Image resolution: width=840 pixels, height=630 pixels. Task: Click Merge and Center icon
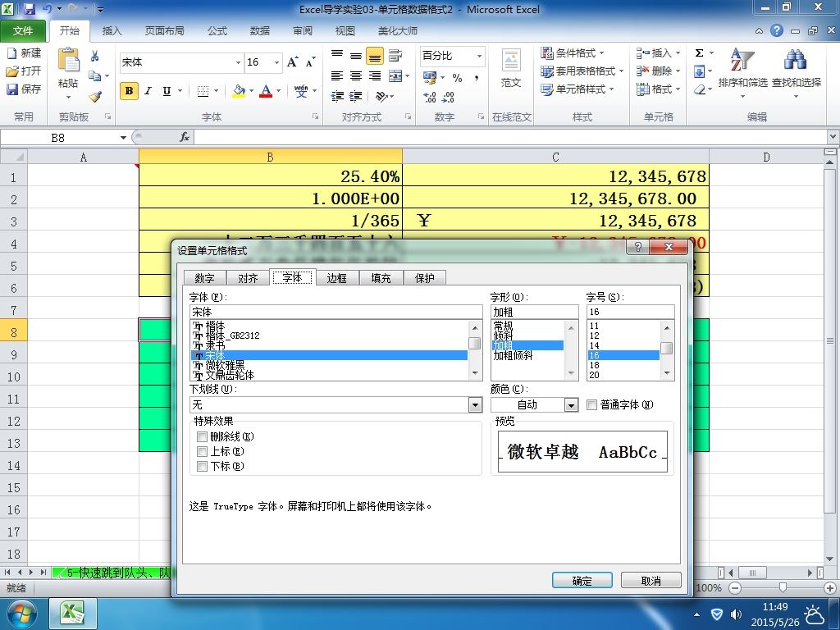click(395, 75)
